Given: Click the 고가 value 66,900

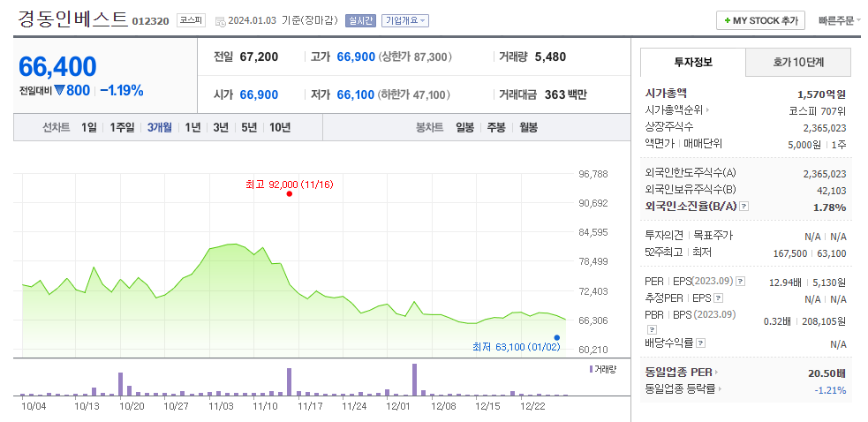Looking at the screenshot, I should (356, 57).
